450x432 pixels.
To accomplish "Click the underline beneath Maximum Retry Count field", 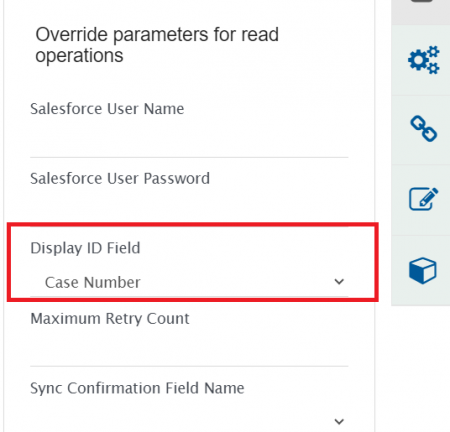I will pyautogui.click(x=189, y=366).
